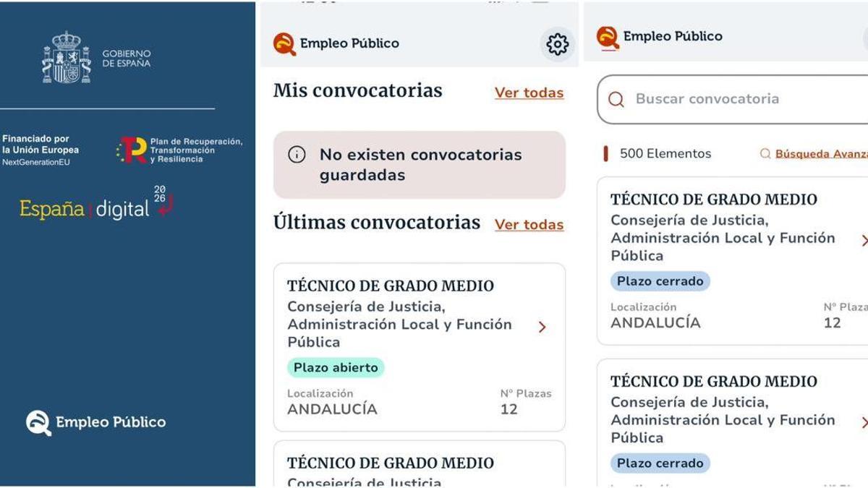Click No existen convocatorias guardadas notice
Image resolution: width=868 pixels, height=488 pixels.
pyautogui.click(x=420, y=165)
